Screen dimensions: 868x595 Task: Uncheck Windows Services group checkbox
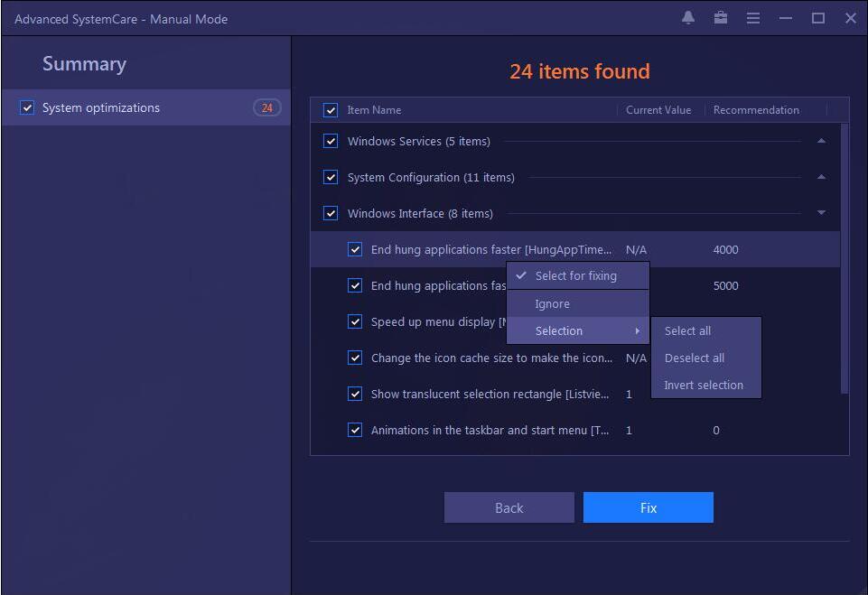click(331, 141)
